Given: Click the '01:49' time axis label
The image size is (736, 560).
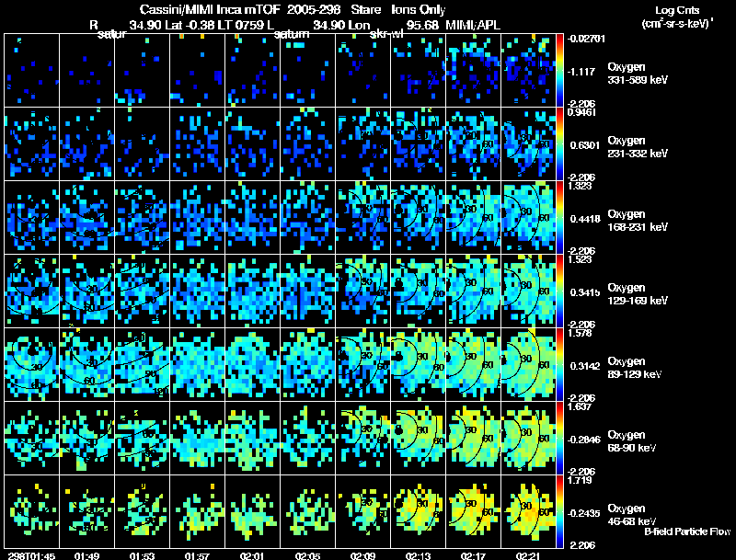Looking at the screenshot, I should (x=86, y=556).
